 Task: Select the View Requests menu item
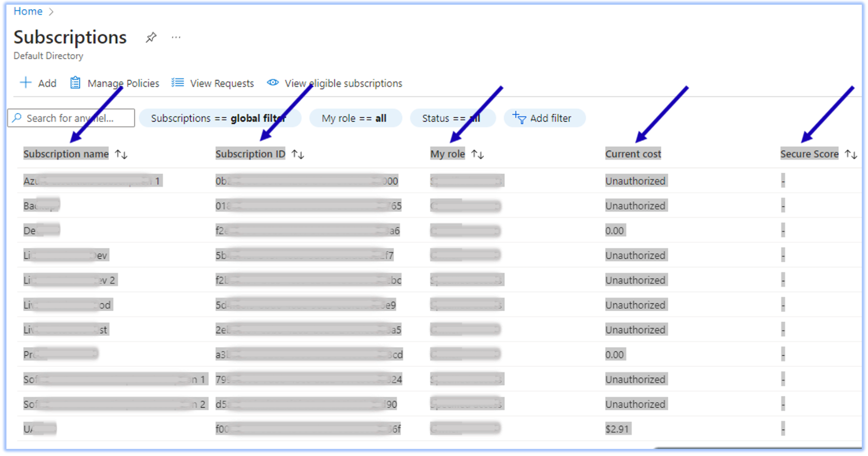point(222,83)
